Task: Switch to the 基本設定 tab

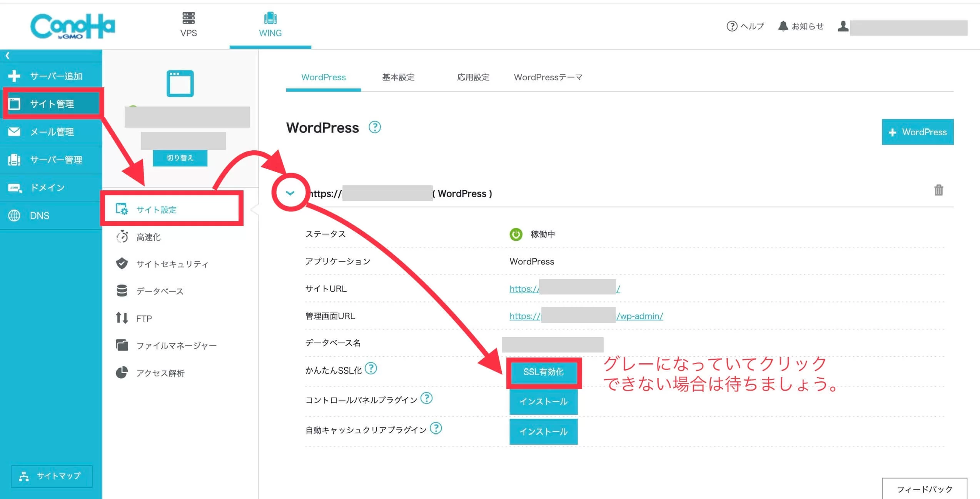Action: (x=398, y=77)
